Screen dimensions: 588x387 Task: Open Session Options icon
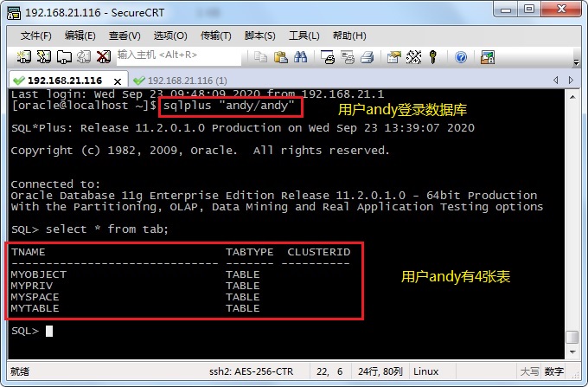393,57
